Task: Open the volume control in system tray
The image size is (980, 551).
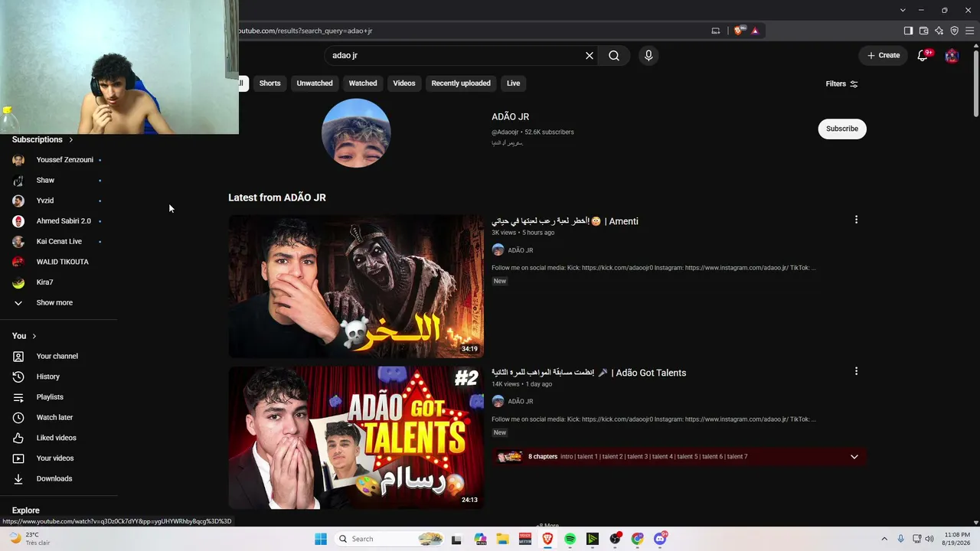Action: (x=929, y=539)
